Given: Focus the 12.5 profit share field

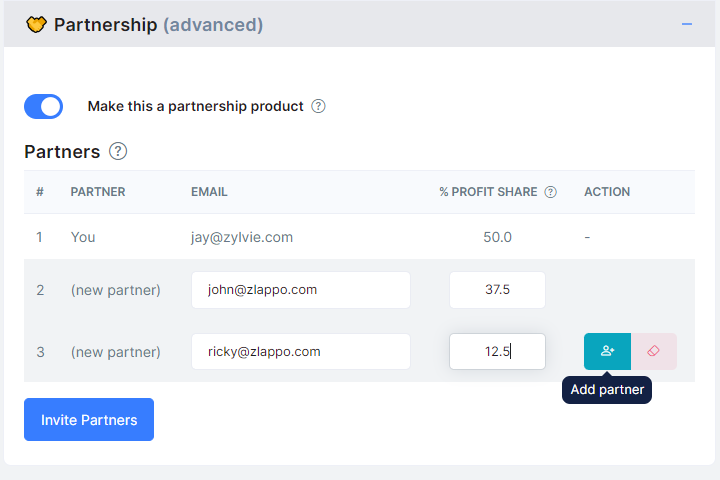Looking at the screenshot, I should (497, 351).
